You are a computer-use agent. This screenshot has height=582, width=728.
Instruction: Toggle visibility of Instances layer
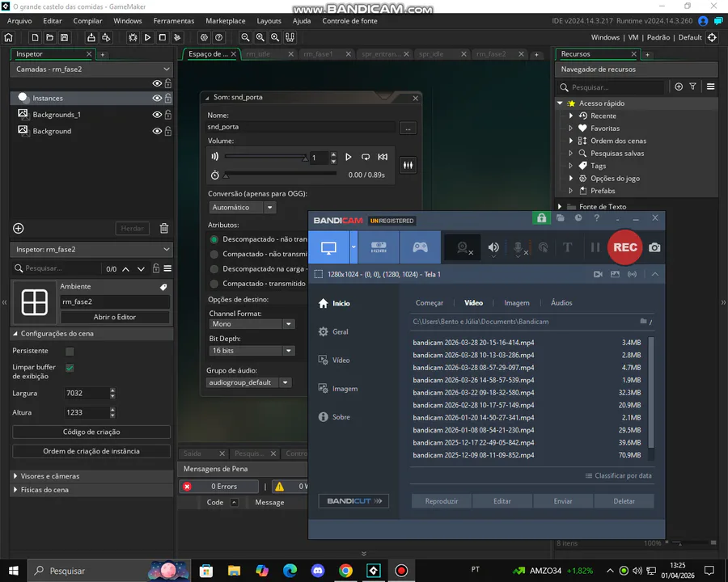157,98
